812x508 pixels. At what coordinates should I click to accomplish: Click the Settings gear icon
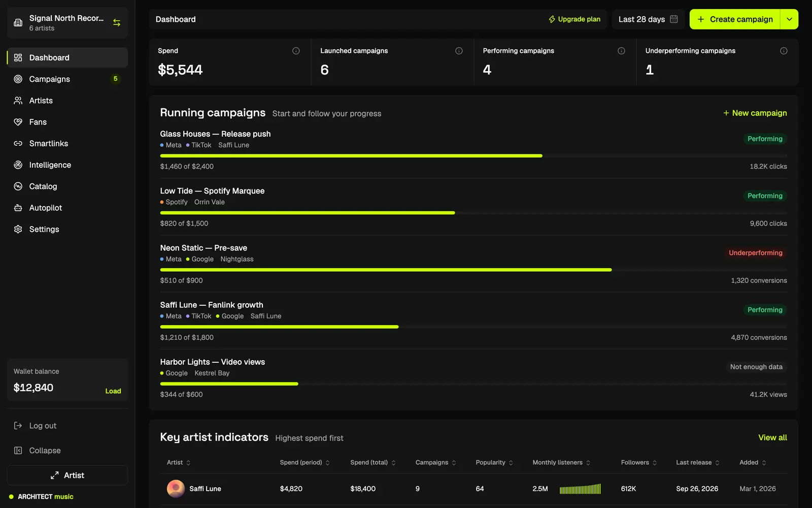point(18,230)
